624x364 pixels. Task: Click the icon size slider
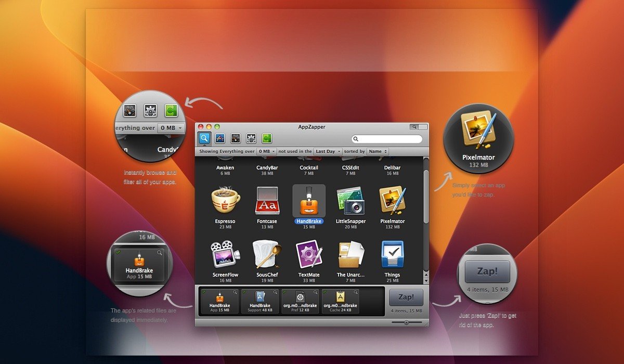[x=406, y=322]
